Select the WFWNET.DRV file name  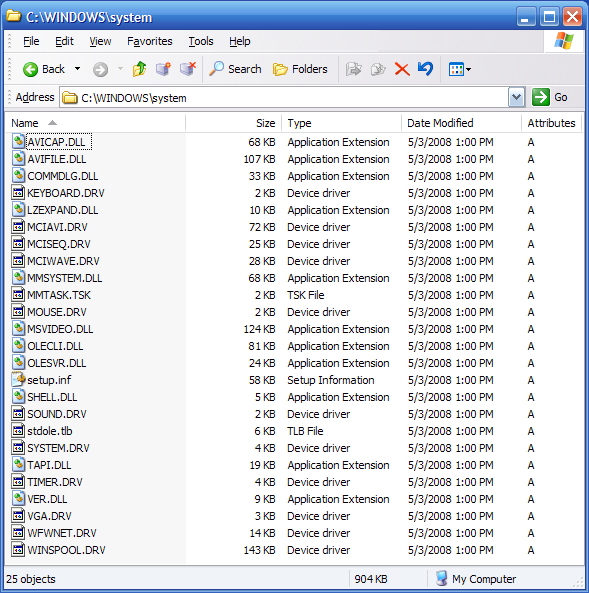coord(62,533)
